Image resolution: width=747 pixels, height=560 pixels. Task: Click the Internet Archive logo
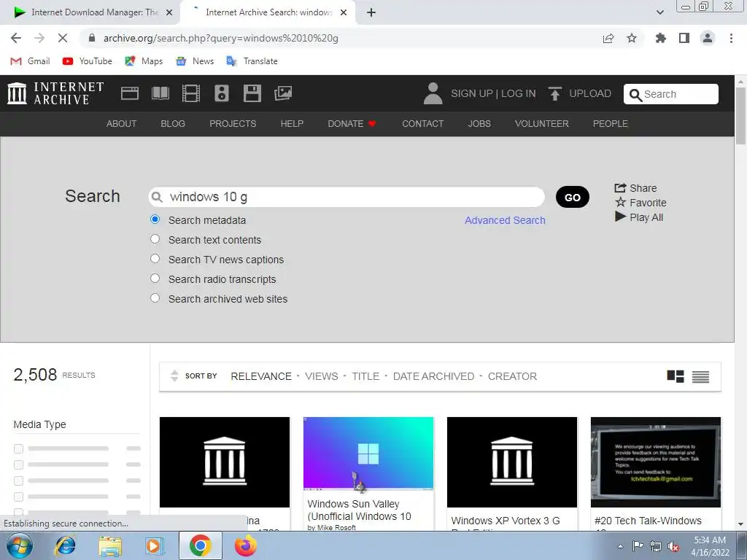pos(55,93)
